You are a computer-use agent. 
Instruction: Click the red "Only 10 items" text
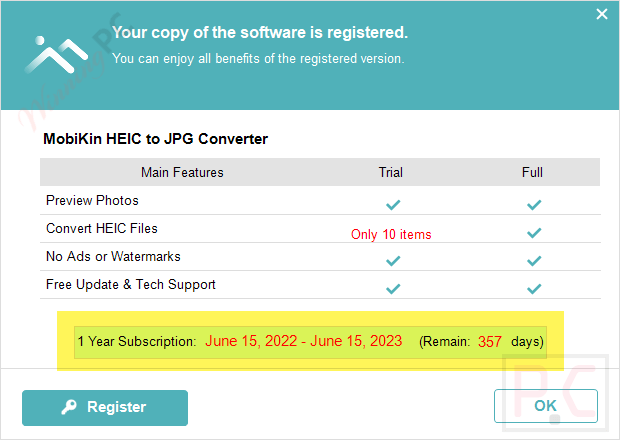click(391, 235)
